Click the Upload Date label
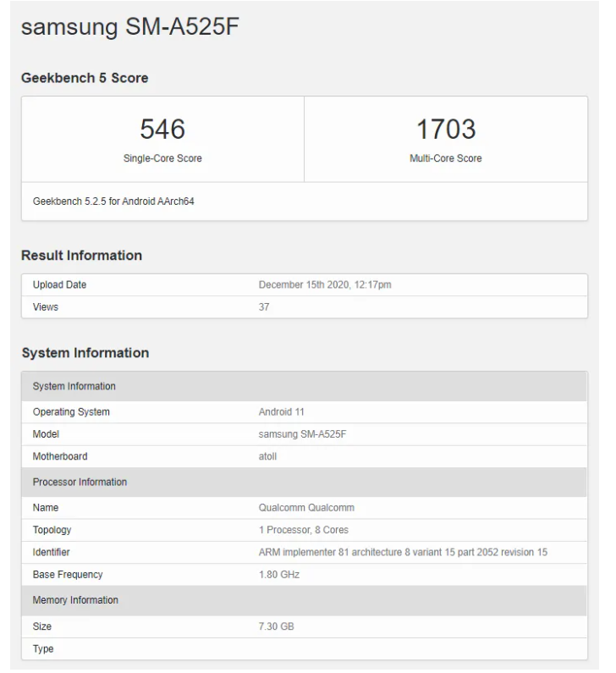 pos(59,284)
